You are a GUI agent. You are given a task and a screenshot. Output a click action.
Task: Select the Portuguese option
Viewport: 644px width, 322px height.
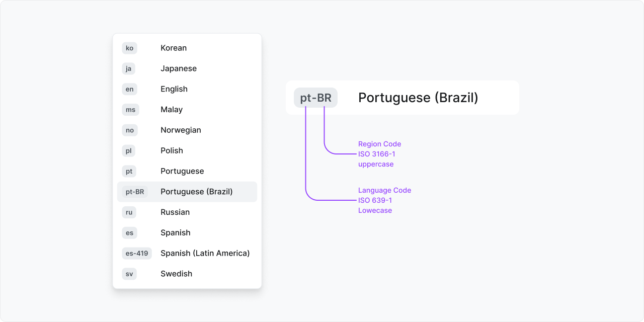187,171
